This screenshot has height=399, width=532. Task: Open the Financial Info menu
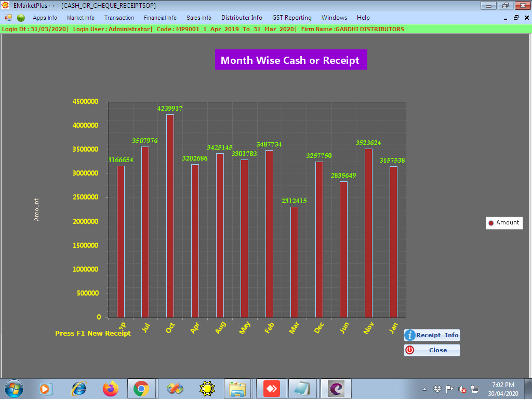(160, 18)
